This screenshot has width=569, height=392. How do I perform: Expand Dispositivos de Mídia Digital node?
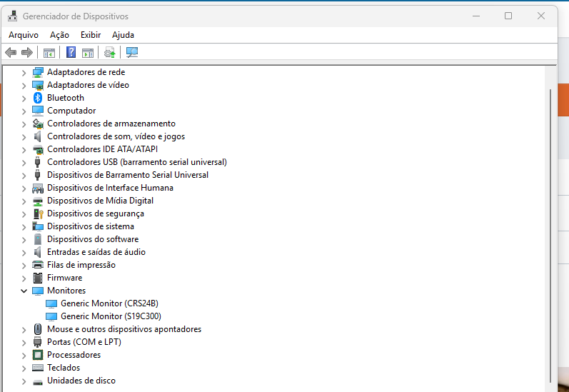(24, 201)
